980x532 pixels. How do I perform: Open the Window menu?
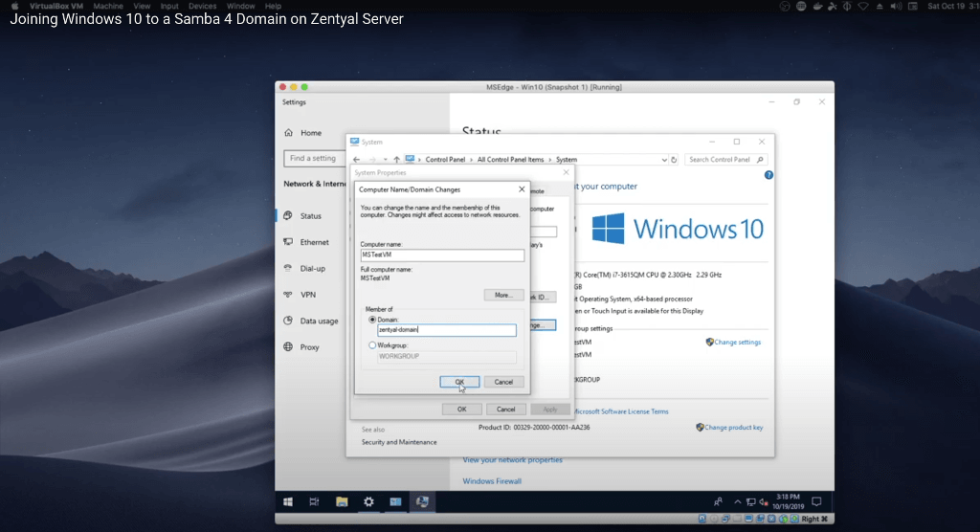pos(240,6)
